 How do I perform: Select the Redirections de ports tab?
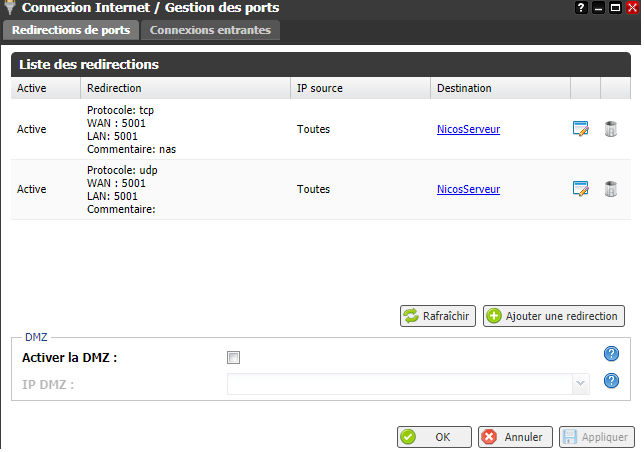point(70,30)
